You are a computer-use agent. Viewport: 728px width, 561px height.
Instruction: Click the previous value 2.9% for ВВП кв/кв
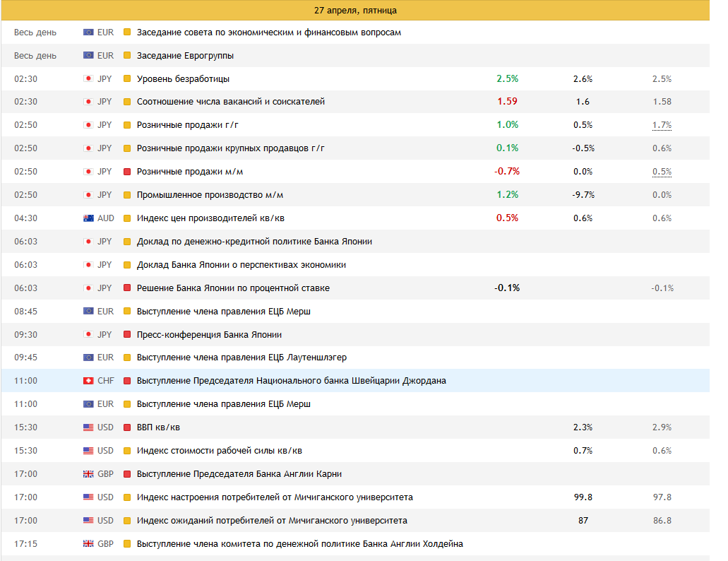662,427
